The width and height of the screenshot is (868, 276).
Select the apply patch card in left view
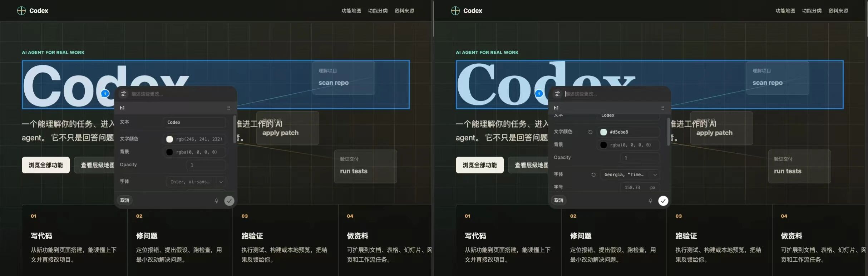(x=287, y=128)
